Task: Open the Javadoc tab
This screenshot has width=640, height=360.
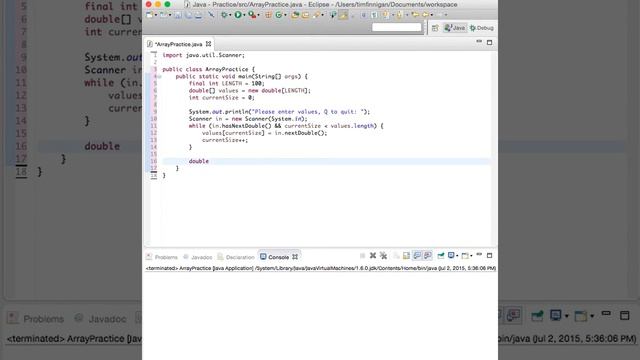Action: 198,257
